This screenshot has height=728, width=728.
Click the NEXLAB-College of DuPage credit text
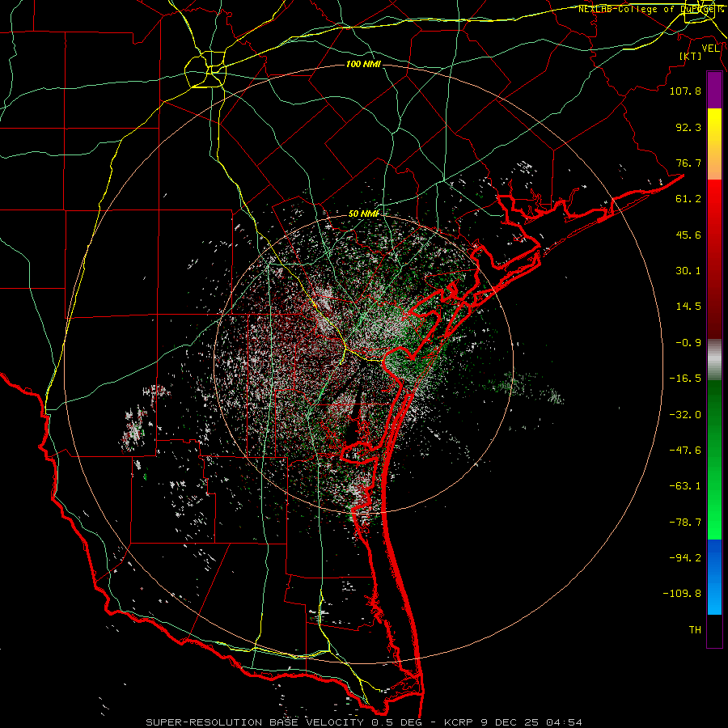pyautogui.click(x=650, y=9)
